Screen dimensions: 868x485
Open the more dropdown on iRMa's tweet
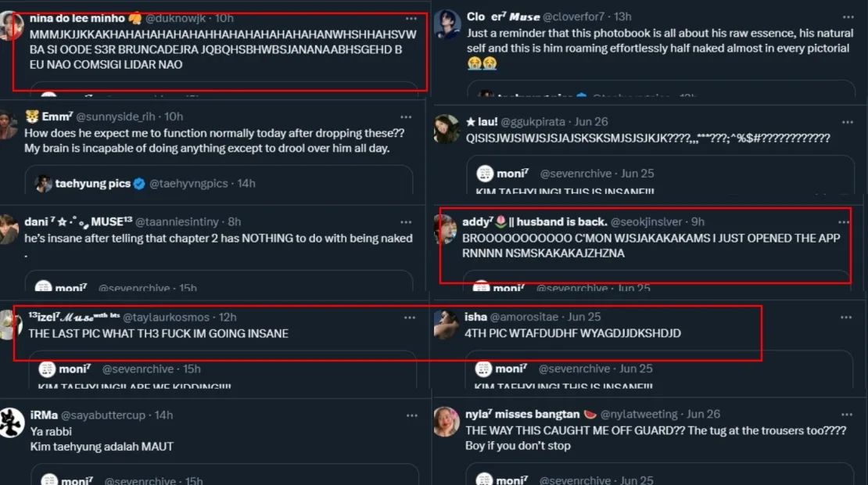pyautogui.click(x=410, y=415)
